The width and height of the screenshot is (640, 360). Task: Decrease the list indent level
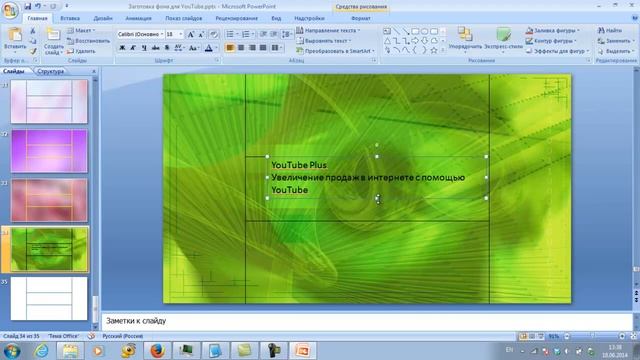pos(264,34)
